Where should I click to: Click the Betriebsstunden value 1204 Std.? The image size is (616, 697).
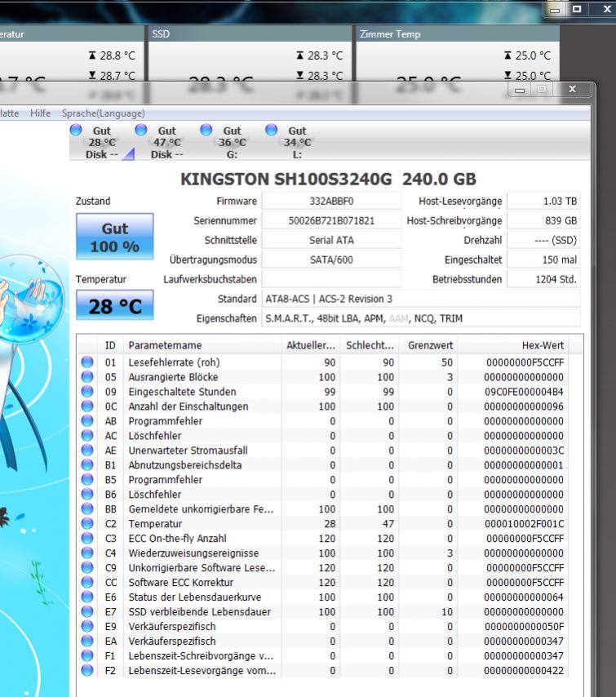click(x=543, y=279)
